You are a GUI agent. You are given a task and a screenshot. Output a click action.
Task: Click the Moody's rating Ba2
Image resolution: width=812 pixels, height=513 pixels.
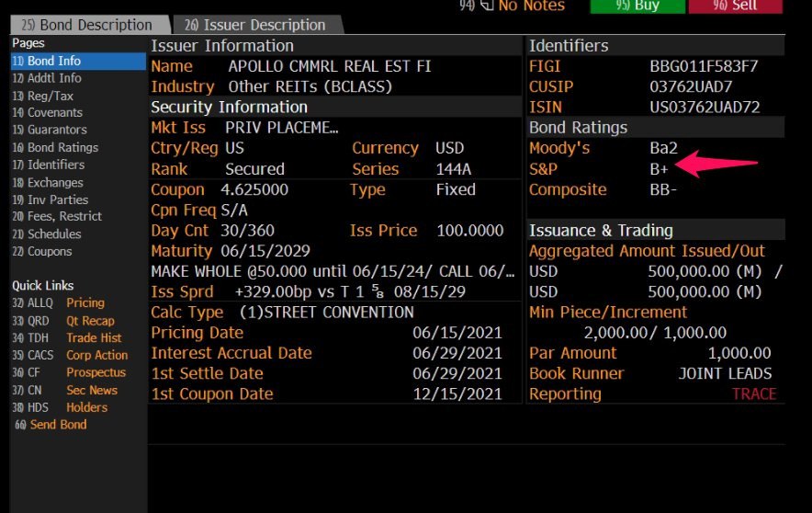pos(663,148)
